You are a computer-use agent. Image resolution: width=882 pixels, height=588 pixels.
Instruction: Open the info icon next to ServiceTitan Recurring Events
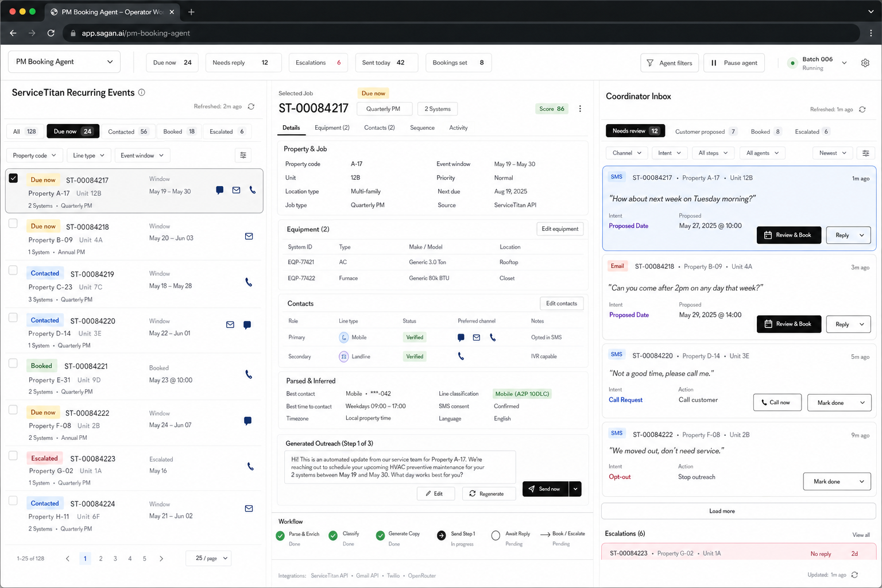(x=142, y=92)
